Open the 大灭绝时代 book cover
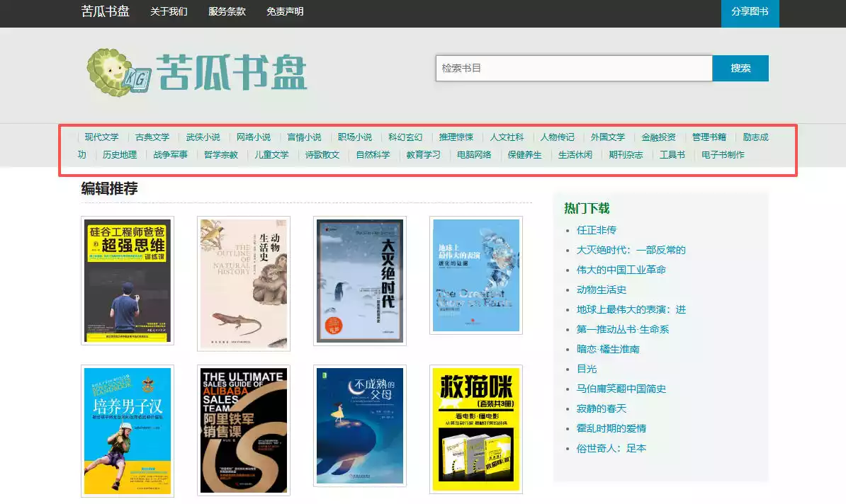Screen dimensions: 846x504 click(x=360, y=281)
